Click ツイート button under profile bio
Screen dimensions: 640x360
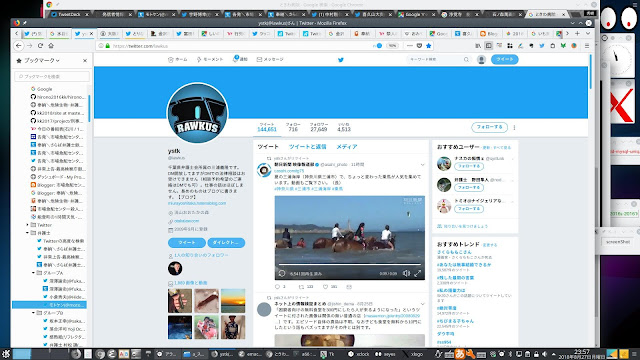(187, 242)
